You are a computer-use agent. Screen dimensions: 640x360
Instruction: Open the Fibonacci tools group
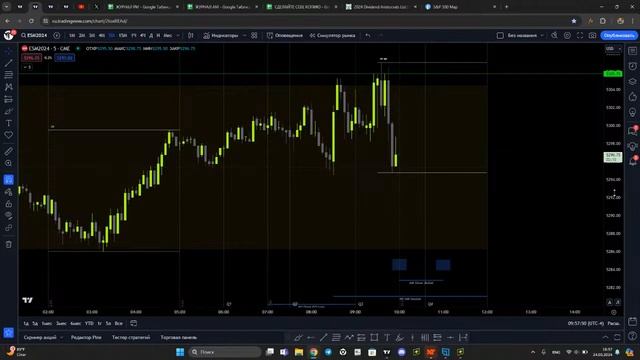[9, 75]
